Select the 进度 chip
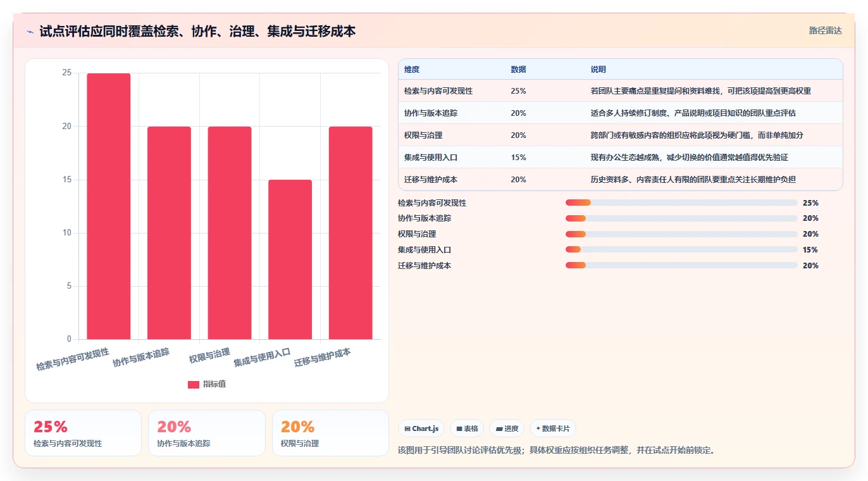This screenshot has height=481, width=868. pyautogui.click(x=507, y=428)
